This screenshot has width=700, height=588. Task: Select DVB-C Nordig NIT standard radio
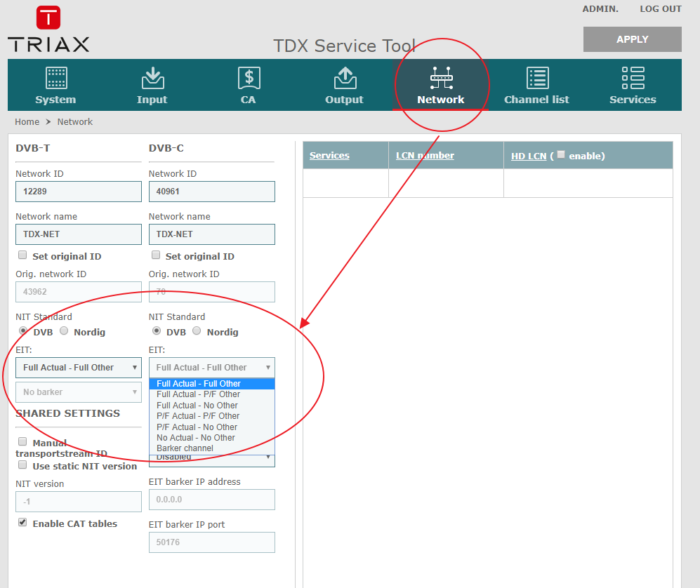pos(197,330)
